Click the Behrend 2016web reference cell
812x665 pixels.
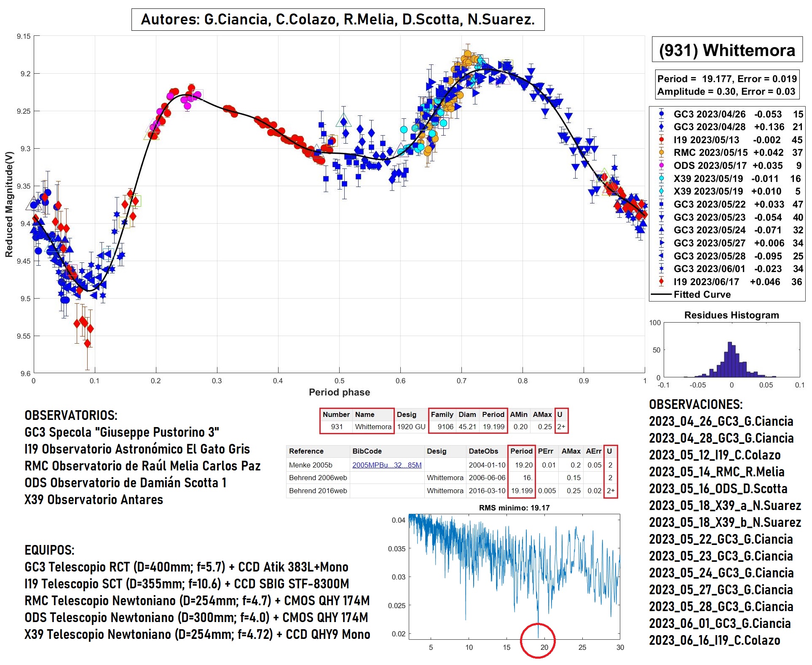[318, 491]
